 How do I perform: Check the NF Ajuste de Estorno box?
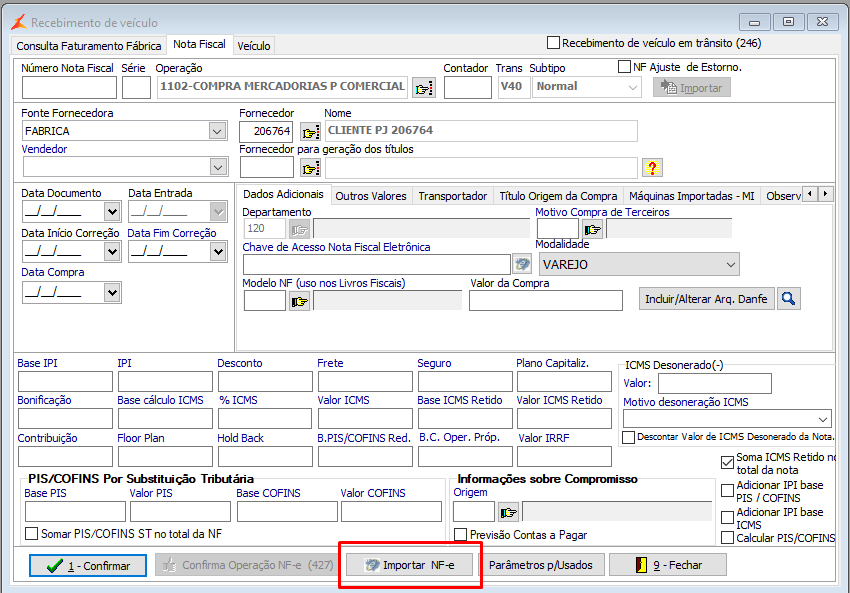(625, 67)
